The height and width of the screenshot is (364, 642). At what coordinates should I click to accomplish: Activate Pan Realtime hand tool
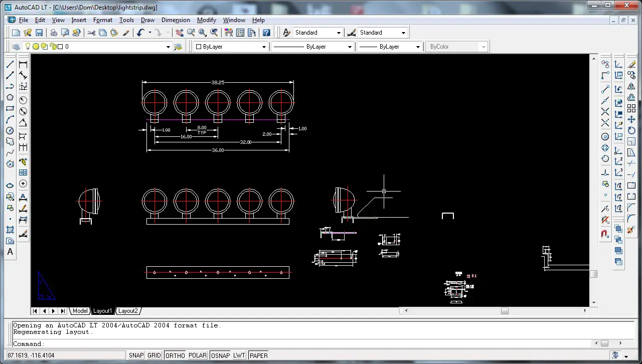coord(180,33)
